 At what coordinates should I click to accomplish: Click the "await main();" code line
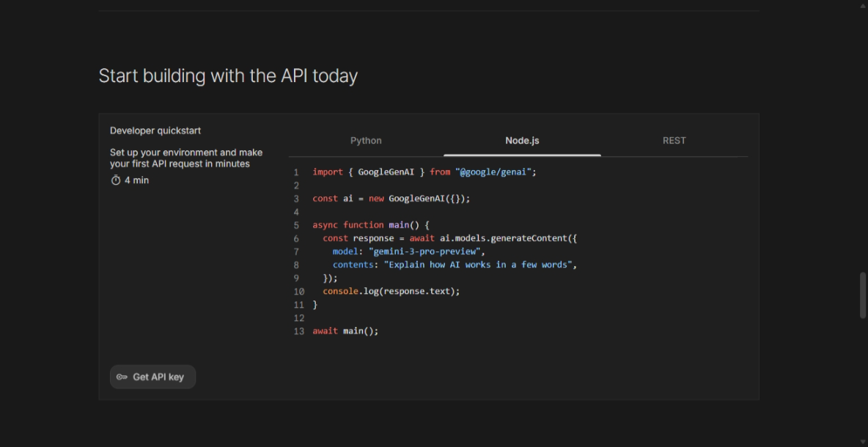tap(345, 331)
